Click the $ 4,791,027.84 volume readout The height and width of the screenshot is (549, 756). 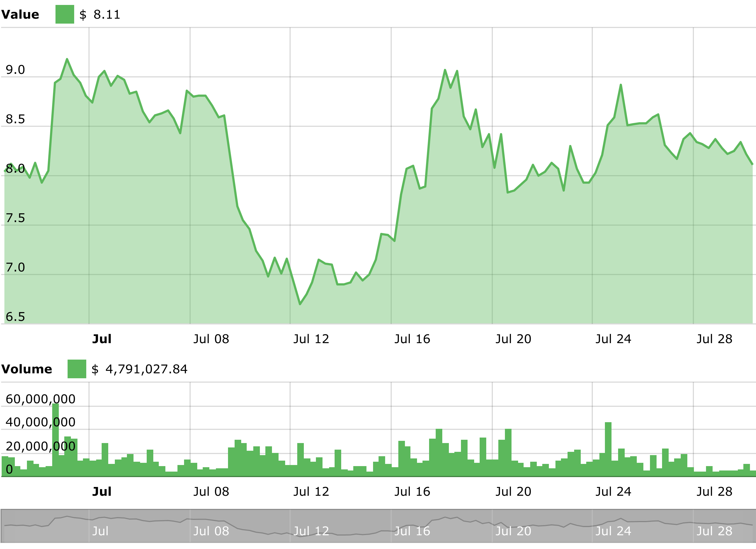139,369
